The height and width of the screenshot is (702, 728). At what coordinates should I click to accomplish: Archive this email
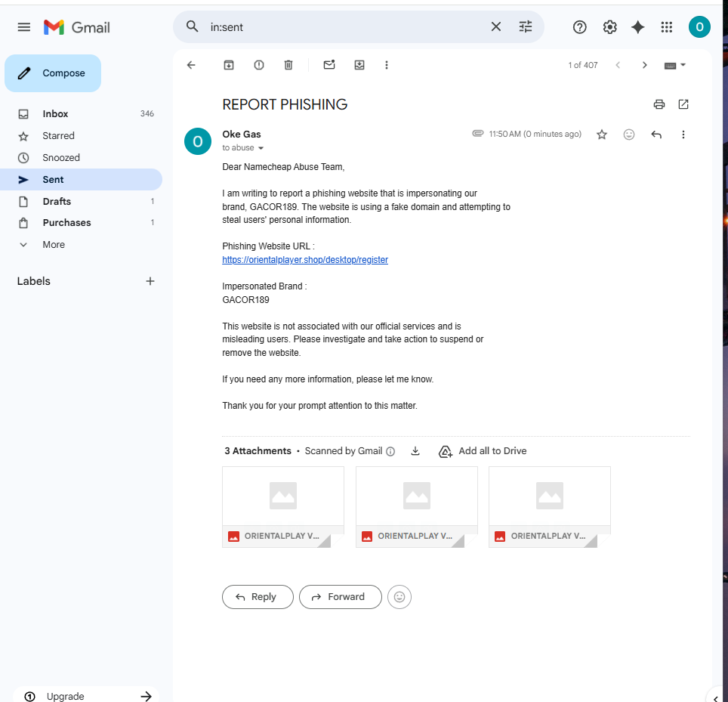click(228, 65)
